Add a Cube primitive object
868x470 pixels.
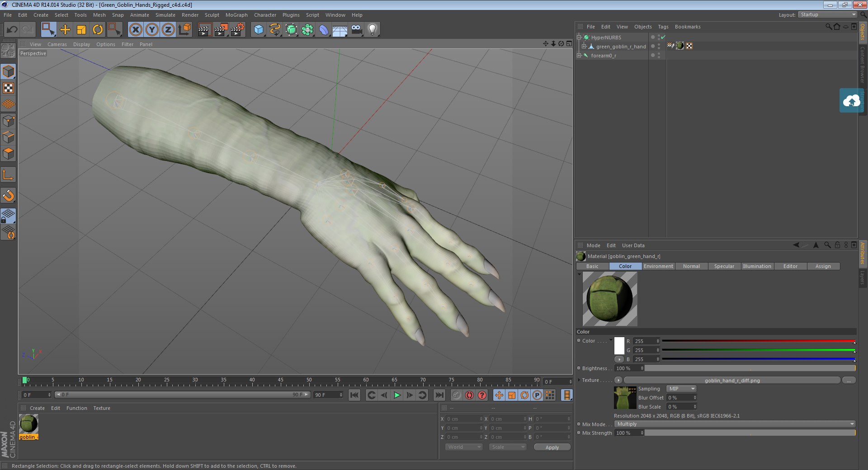(x=259, y=30)
